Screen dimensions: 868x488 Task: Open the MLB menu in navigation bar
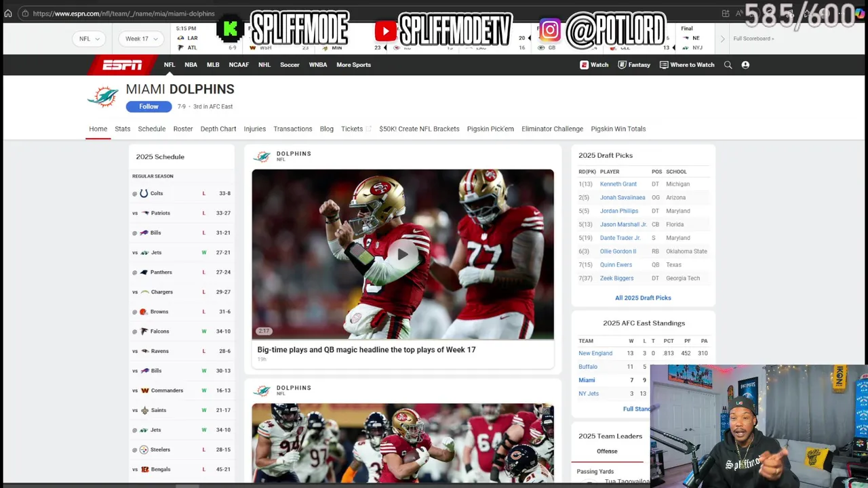click(213, 65)
